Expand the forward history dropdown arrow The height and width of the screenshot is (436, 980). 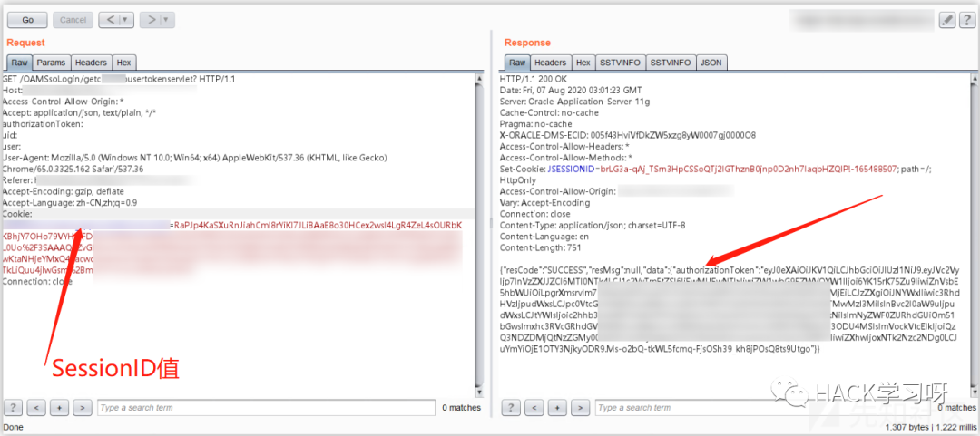(x=167, y=19)
